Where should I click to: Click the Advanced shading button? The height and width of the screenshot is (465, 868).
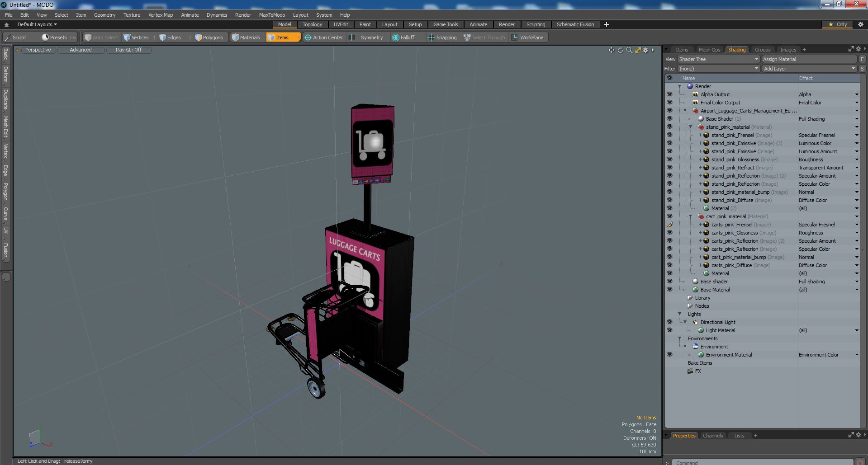coord(81,50)
